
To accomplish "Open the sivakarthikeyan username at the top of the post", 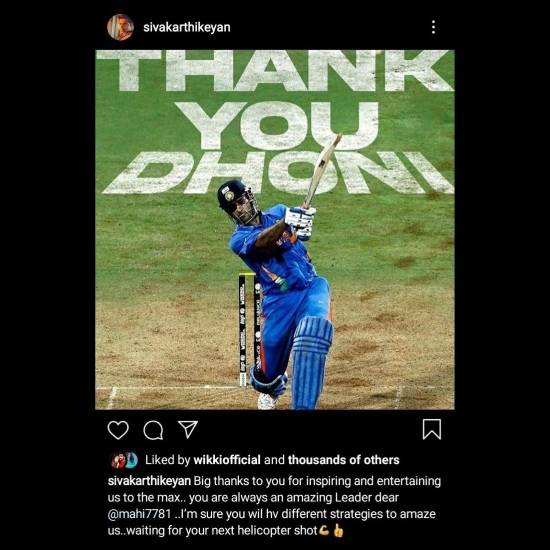I will pyautogui.click(x=187, y=27).
